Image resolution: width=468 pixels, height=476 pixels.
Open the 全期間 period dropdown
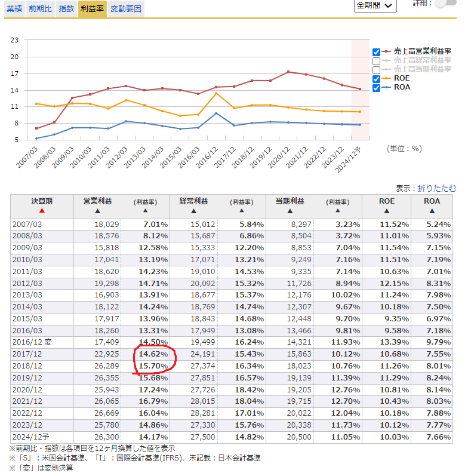(375, 5)
